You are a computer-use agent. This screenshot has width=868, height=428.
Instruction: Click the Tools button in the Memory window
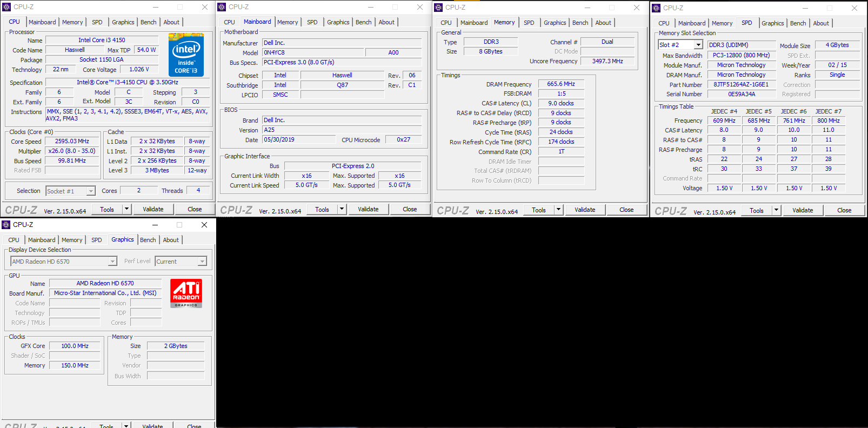pos(538,210)
